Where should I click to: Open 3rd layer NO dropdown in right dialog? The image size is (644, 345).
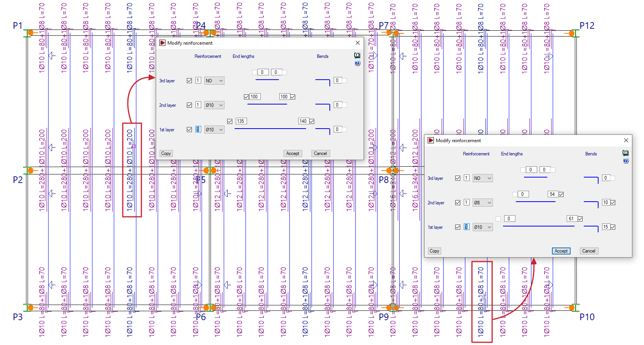click(x=483, y=178)
